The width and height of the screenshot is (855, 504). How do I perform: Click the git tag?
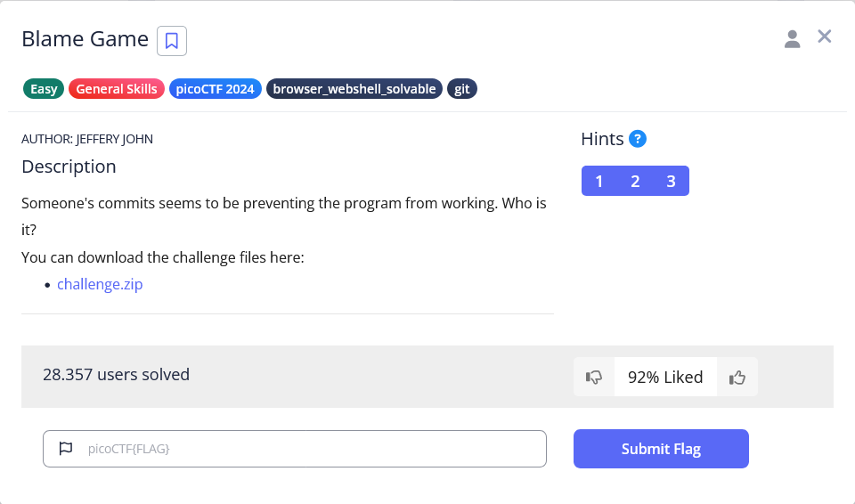pyautogui.click(x=462, y=89)
